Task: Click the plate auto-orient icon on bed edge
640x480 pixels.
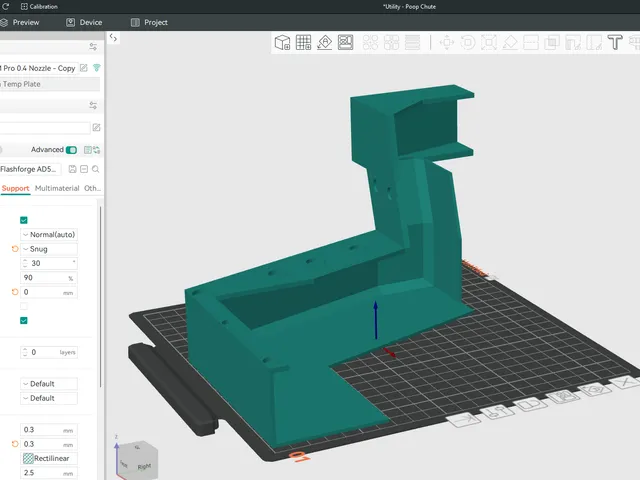Action: point(596,389)
